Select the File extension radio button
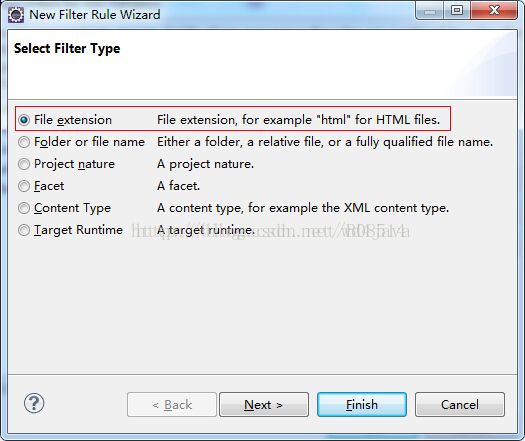The height and width of the screenshot is (441, 525). [x=24, y=120]
